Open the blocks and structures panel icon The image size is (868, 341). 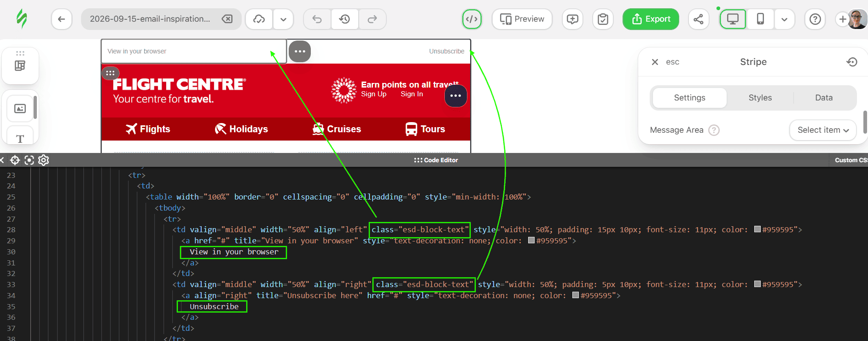pos(20,66)
